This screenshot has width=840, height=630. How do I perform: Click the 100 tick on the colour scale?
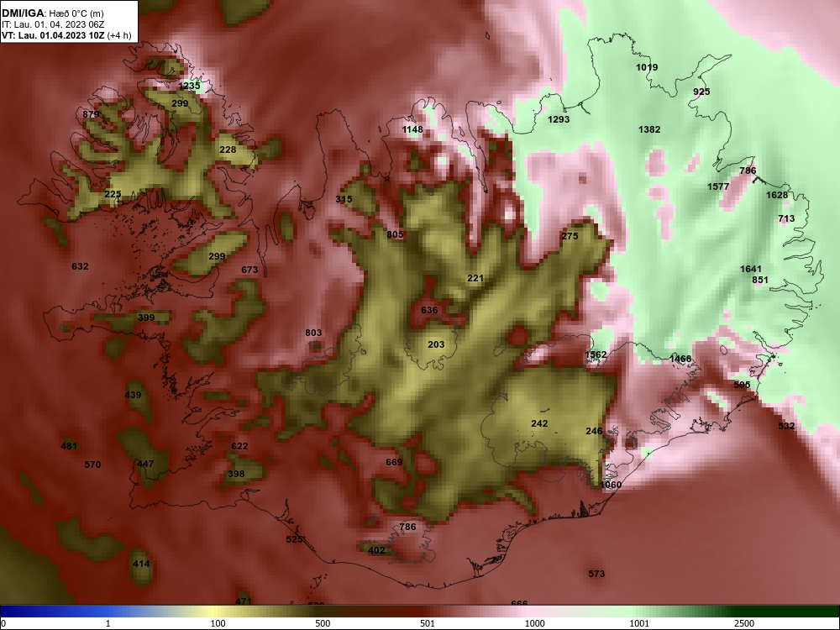click(217, 623)
